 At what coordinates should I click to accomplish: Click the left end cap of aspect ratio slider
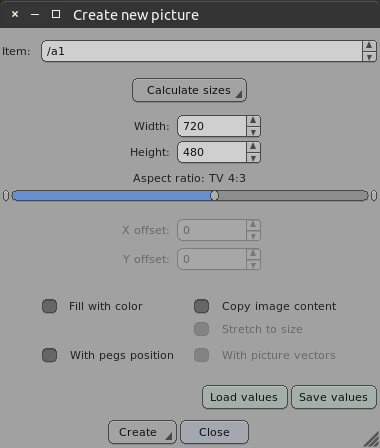coord(6,196)
